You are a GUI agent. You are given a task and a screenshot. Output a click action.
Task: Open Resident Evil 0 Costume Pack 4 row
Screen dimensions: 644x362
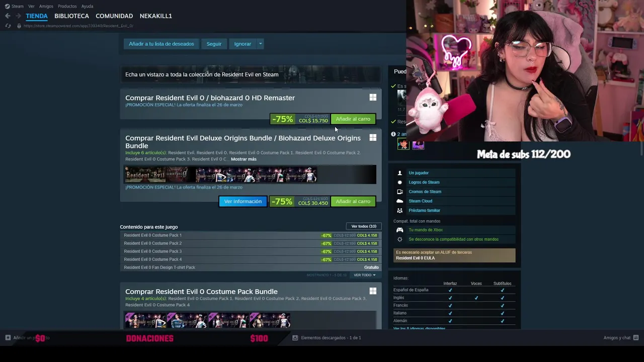click(251, 259)
